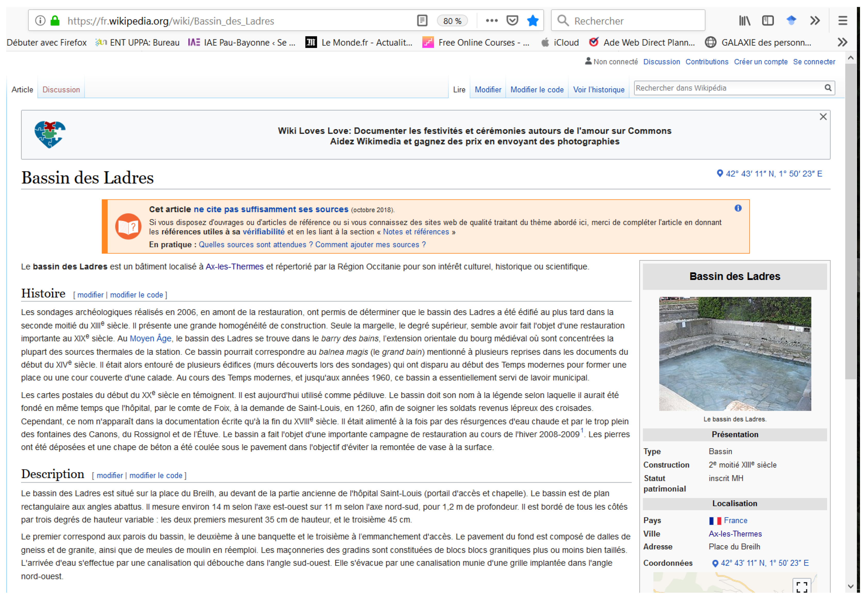Click the 80 % zoom level indicator
This screenshot has width=868, height=603.
coord(452,21)
